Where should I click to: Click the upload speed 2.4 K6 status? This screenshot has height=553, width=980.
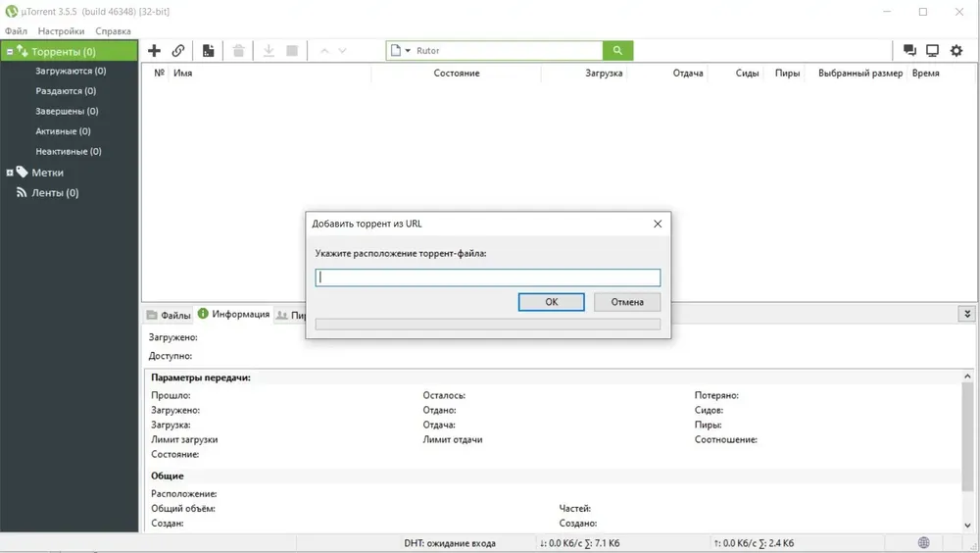(x=754, y=543)
